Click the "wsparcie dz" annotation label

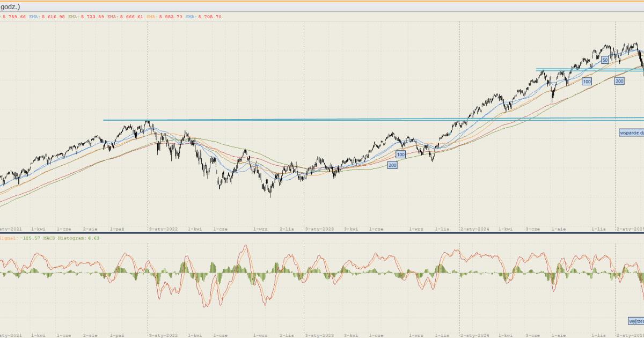[631, 132]
